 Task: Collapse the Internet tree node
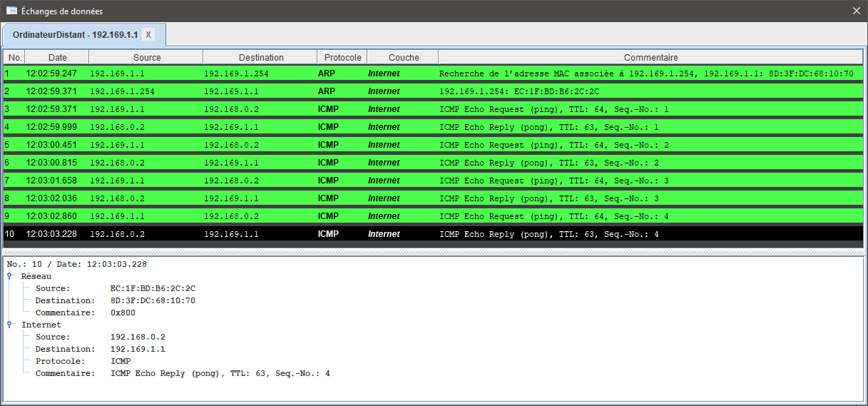point(11,325)
